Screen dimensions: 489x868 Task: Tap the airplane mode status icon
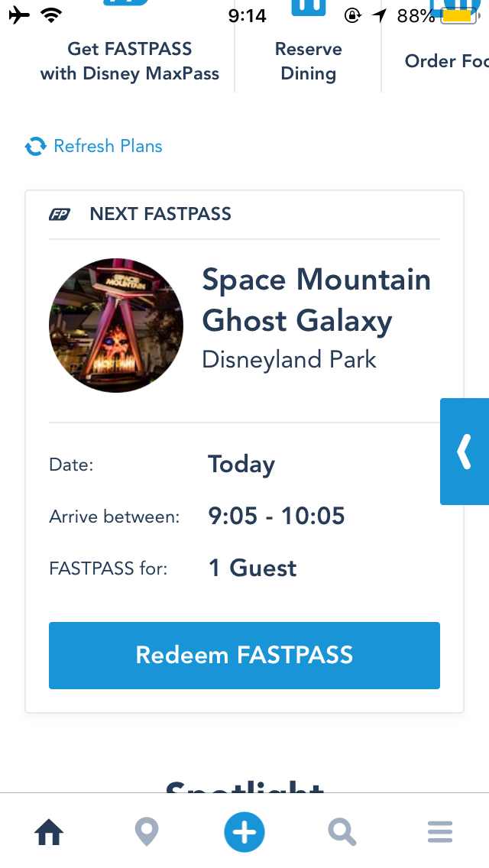pos(19,15)
